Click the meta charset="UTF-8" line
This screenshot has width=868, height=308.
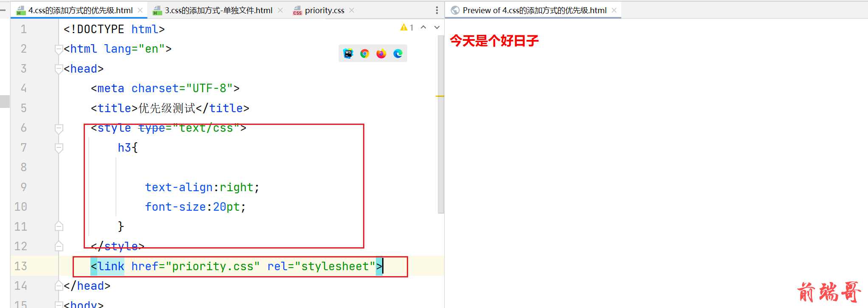pyautogui.click(x=165, y=88)
